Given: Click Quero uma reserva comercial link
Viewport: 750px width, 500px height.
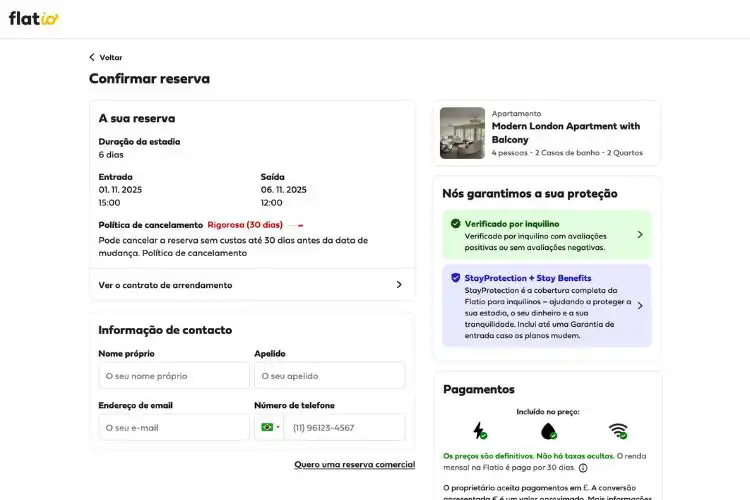Looking at the screenshot, I should pos(354,465).
